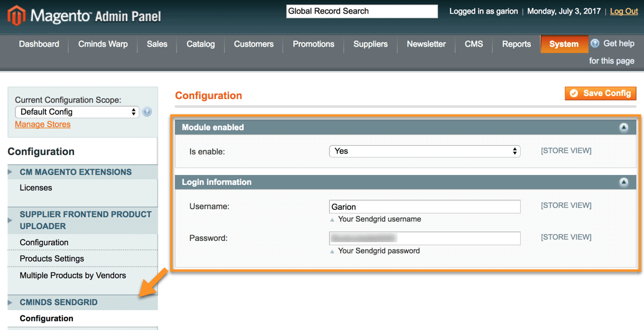
Task: Collapse the Login information section arrow icon
Action: pyautogui.click(x=623, y=182)
